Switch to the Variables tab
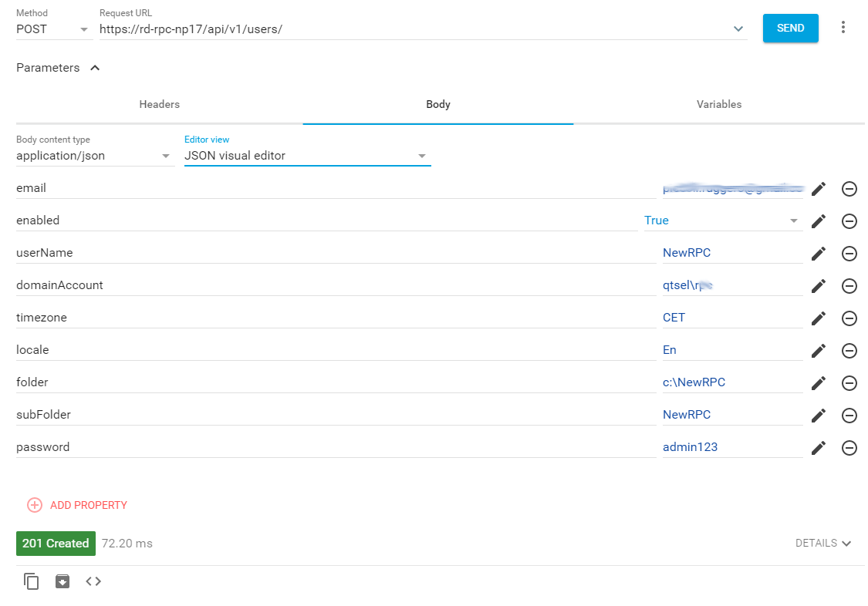868x606 pixels. coord(719,104)
